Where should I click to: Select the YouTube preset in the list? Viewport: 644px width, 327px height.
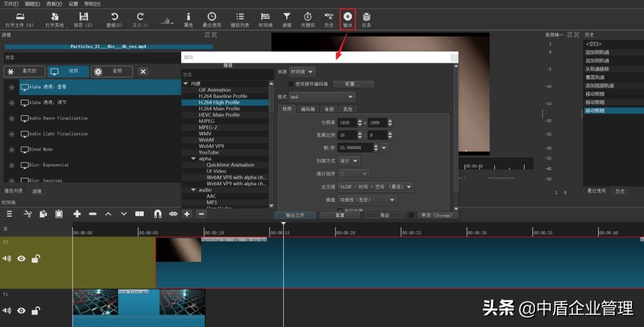coord(209,152)
